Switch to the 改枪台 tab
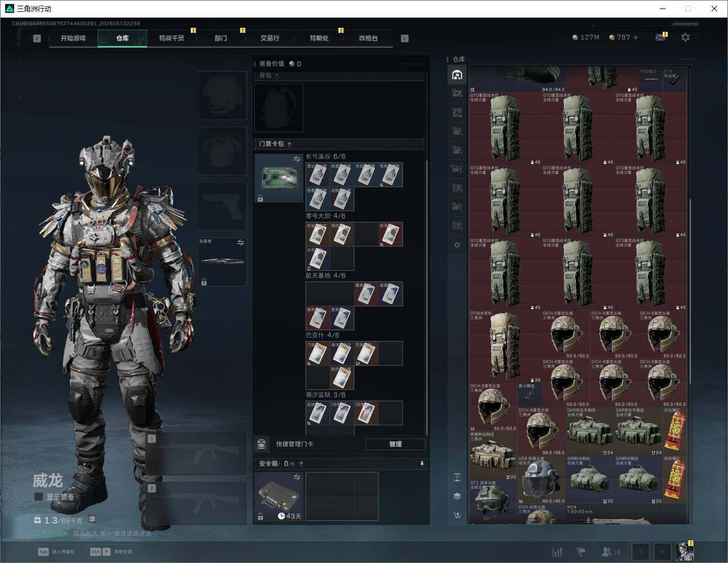 pos(368,38)
